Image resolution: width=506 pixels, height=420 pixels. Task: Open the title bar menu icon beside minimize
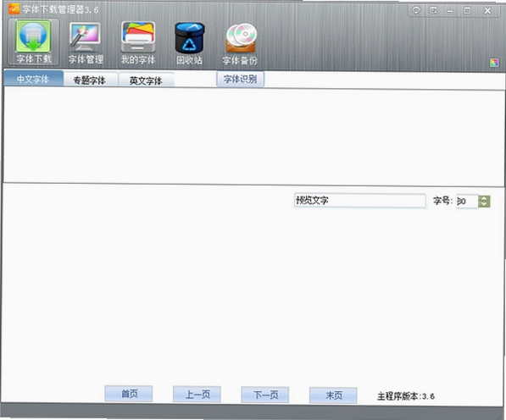coord(433,11)
